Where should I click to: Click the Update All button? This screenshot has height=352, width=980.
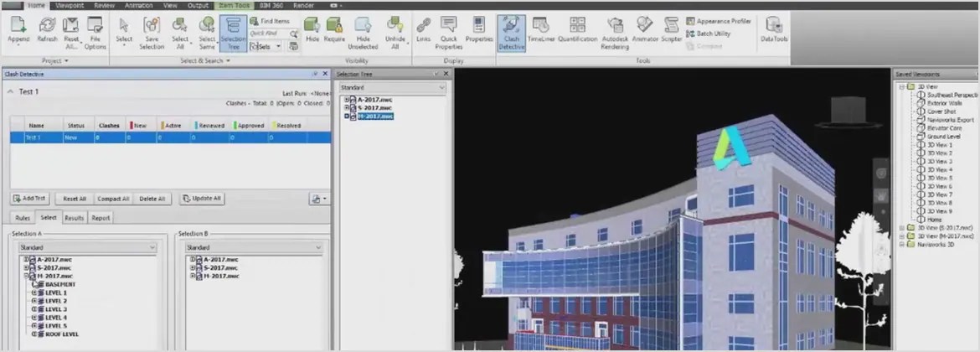[x=202, y=199]
